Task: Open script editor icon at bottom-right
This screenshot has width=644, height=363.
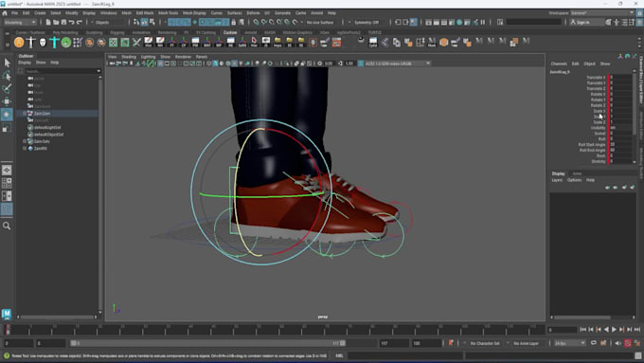Action: (637, 355)
